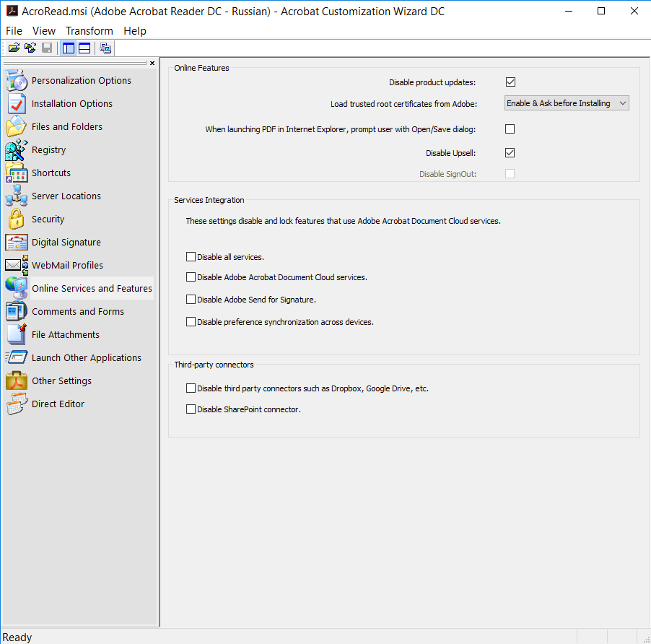
Task: Open the Registry section label
Action: click(48, 150)
